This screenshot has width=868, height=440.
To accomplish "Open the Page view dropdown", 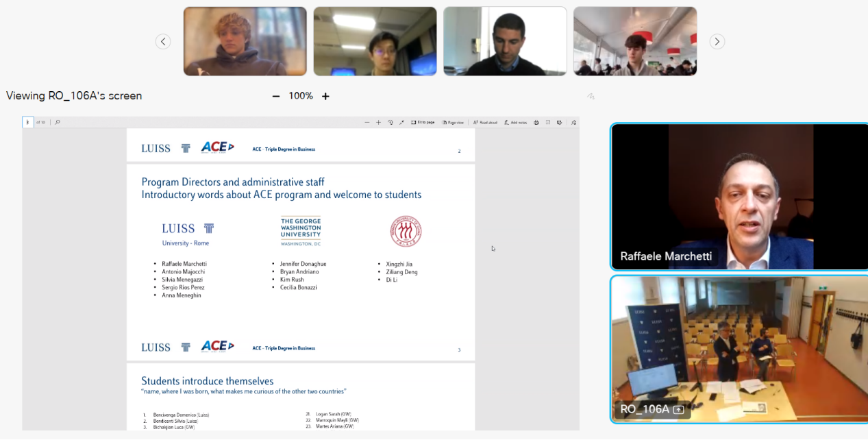I will click(453, 123).
